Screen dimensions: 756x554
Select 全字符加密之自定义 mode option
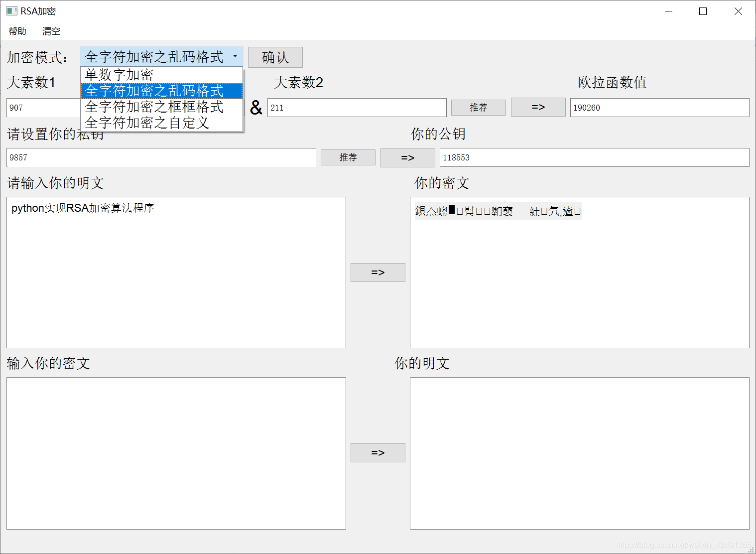point(162,123)
